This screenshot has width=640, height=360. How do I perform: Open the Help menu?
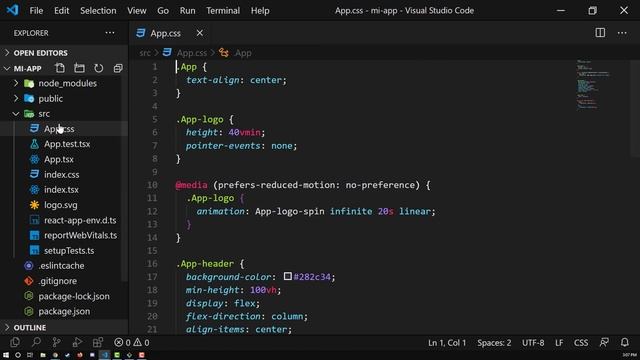point(260,11)
